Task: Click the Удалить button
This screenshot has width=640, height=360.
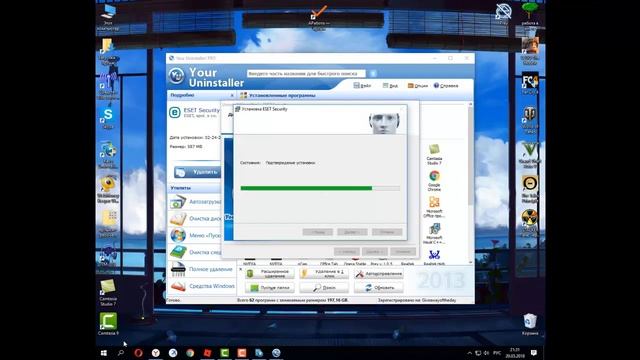Action: point(198,172)
